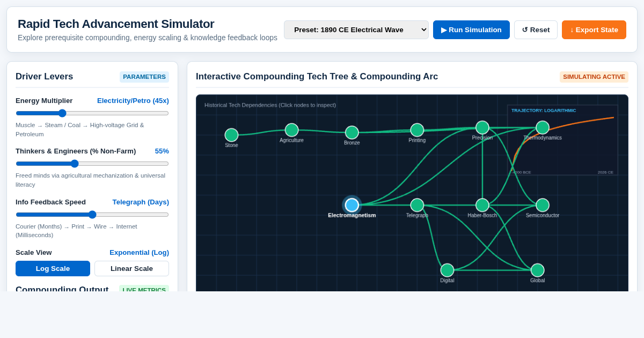
Task: Adjust the Energy Multiplier slider
Action: point(92,113)
